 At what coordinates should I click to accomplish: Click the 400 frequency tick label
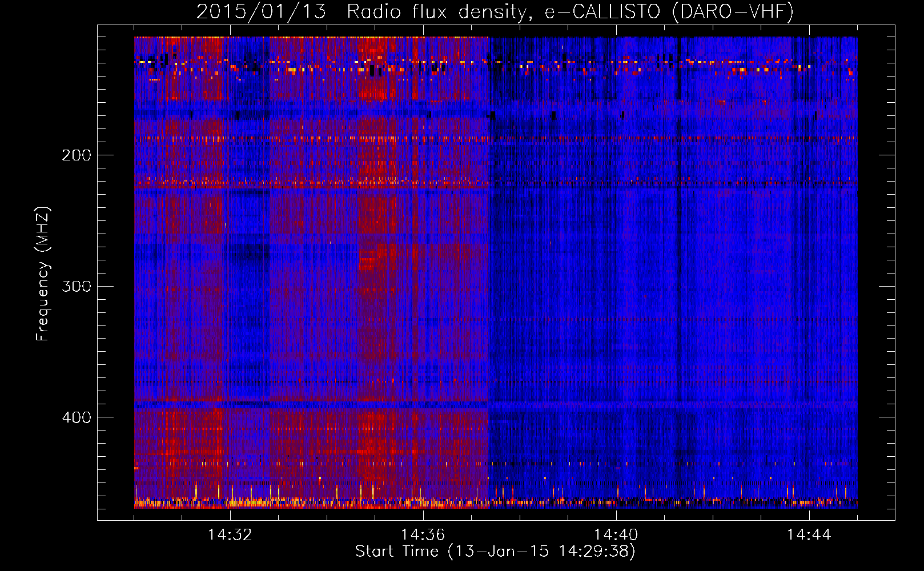pyautogui.click(x=77, y=417)
